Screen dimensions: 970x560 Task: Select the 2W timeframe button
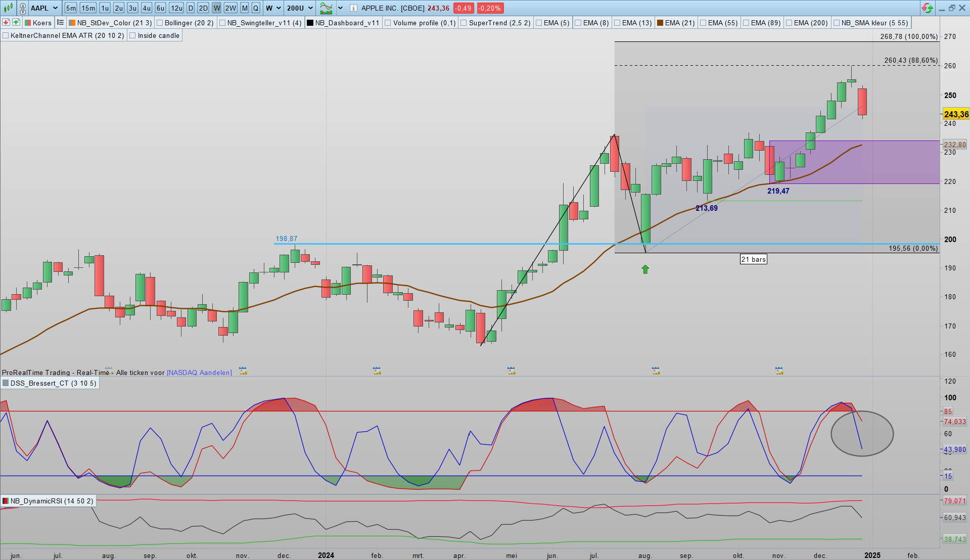230,8
